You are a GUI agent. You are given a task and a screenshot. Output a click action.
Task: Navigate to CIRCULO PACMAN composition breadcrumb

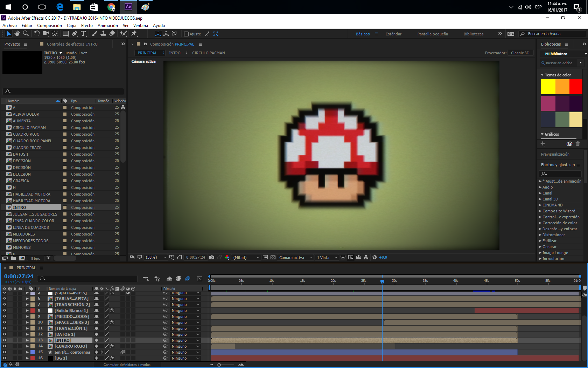(x=208, y=53)
